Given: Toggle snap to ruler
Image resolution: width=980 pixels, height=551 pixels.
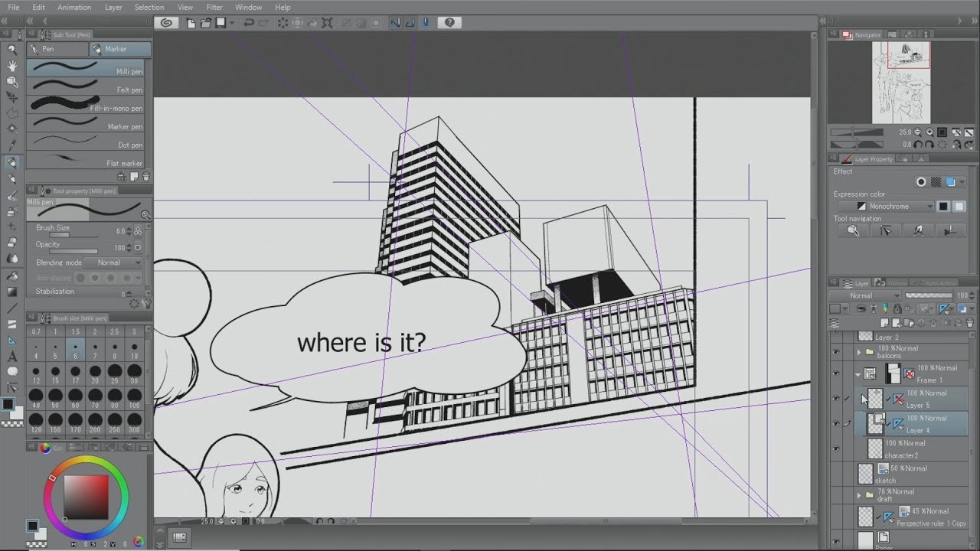Looking at the screenshot, I should tap(395, 23).
